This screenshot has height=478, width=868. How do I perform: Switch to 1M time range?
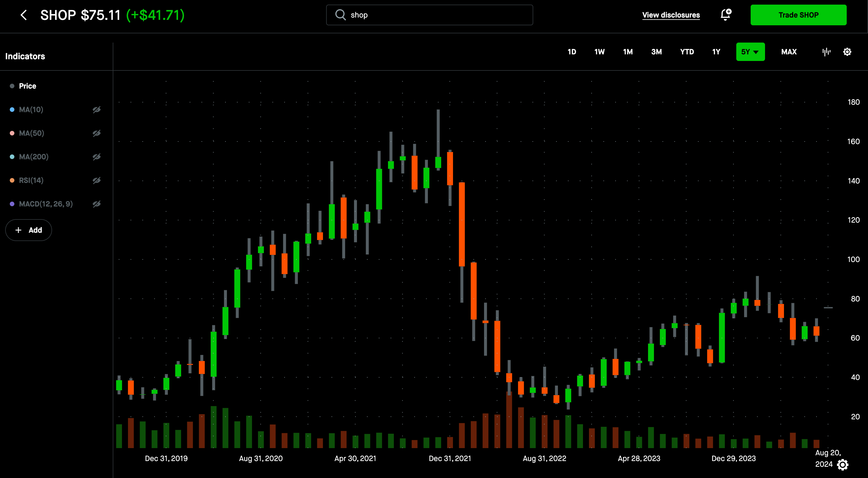[x=628, y=52]
